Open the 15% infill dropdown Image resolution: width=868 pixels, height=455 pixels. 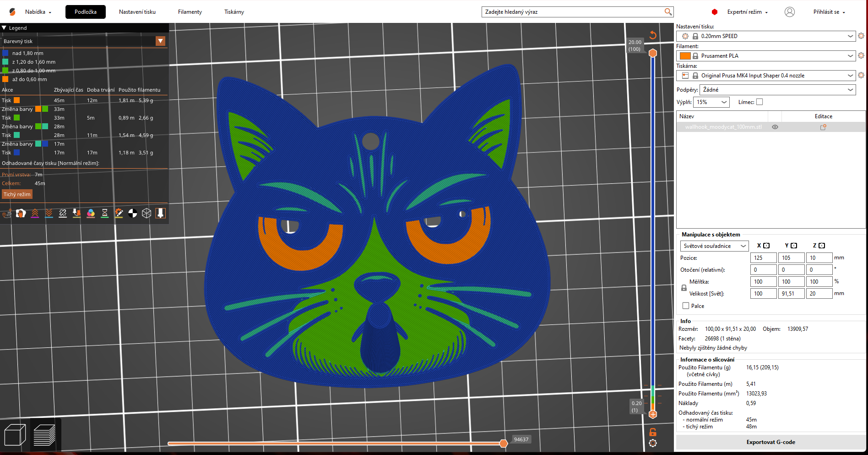(711, 102)
